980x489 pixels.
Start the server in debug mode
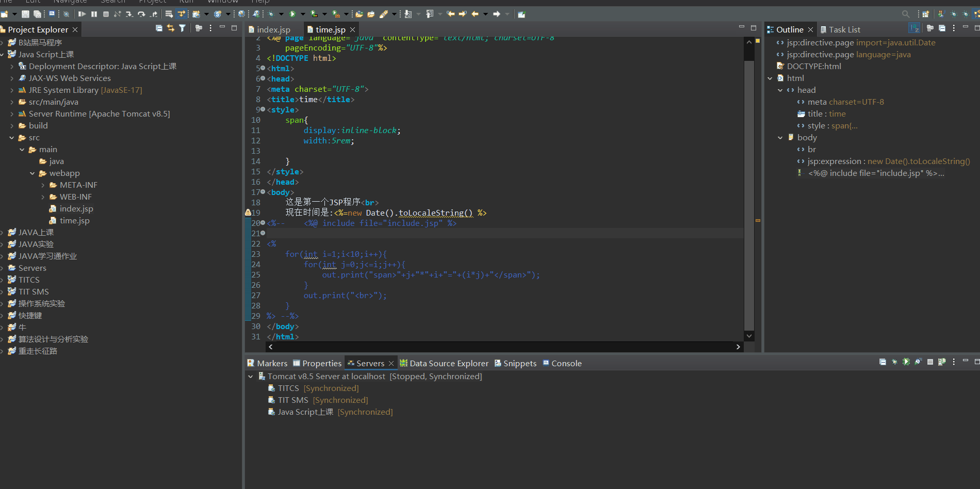894,362
